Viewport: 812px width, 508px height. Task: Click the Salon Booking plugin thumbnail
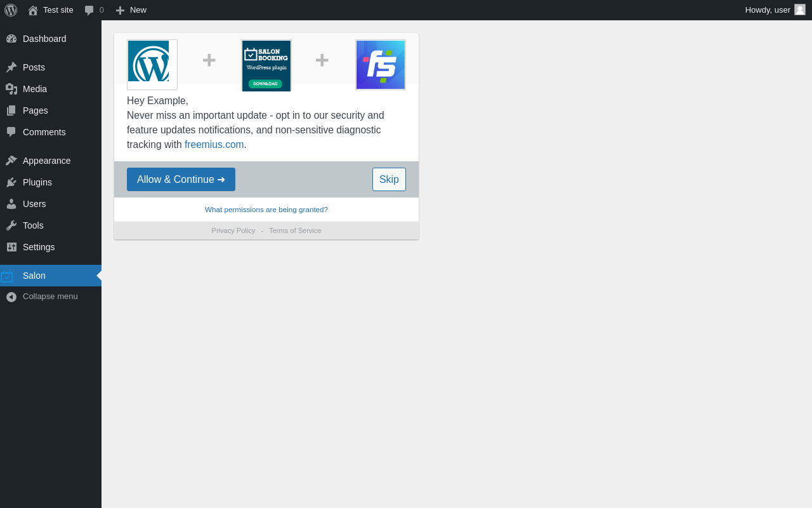[x=266, y=65]
